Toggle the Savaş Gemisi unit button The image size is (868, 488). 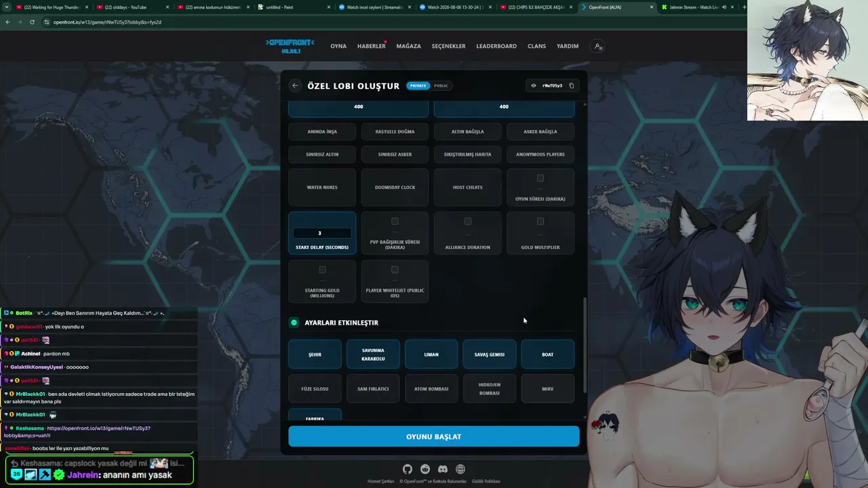coord(490,354)
